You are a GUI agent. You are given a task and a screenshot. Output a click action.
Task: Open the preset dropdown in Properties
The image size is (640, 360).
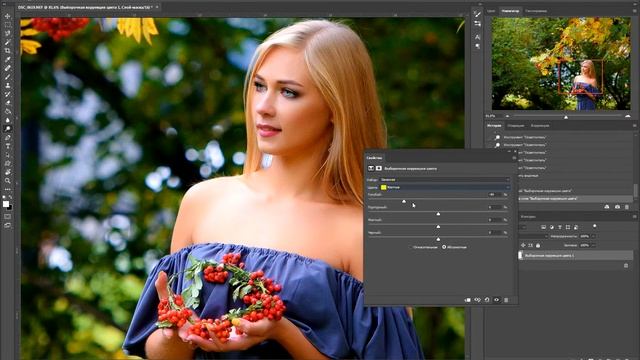tap(445, 180)
